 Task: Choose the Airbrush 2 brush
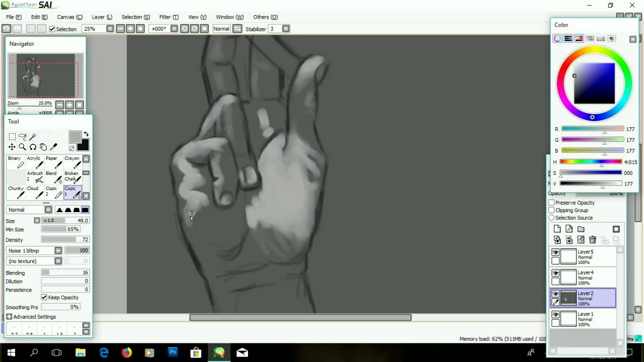tap(35, 177)
